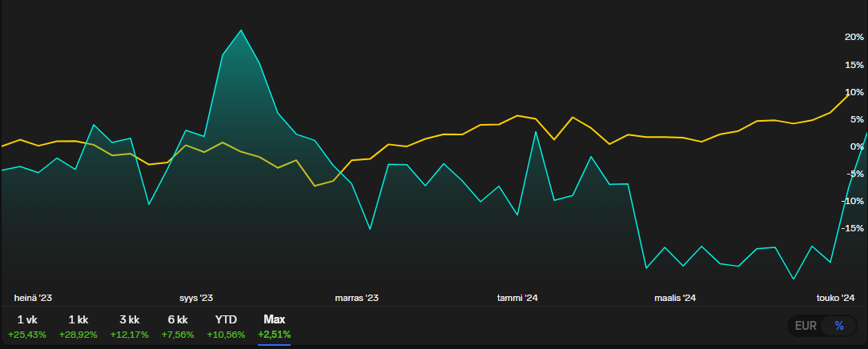This screenshot has height=349, width=868.
Task: Select the YTD time range
Action: tap(225, 327)
